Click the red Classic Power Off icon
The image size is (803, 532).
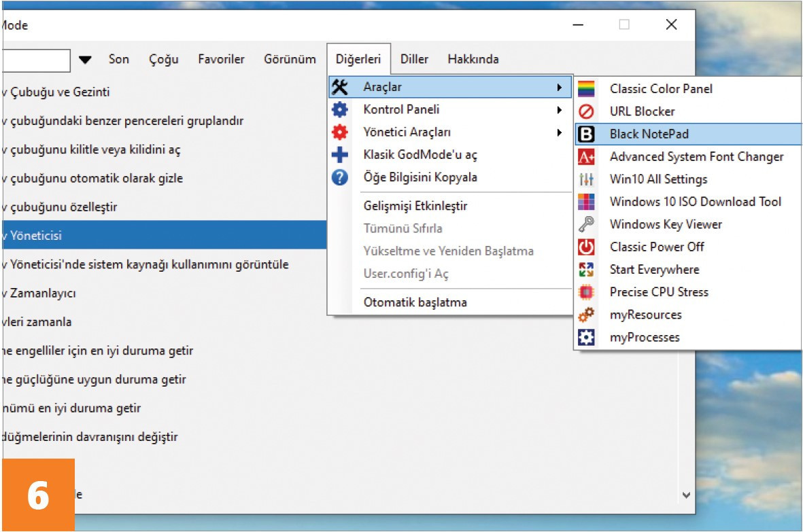pyautogui.click(x=586, y=247)
